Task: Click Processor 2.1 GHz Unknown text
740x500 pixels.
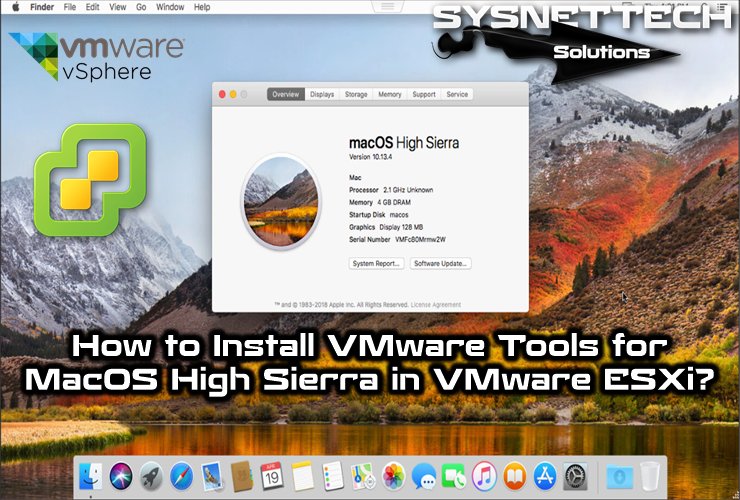Action: pyautogui.click(x=391, y=190)
